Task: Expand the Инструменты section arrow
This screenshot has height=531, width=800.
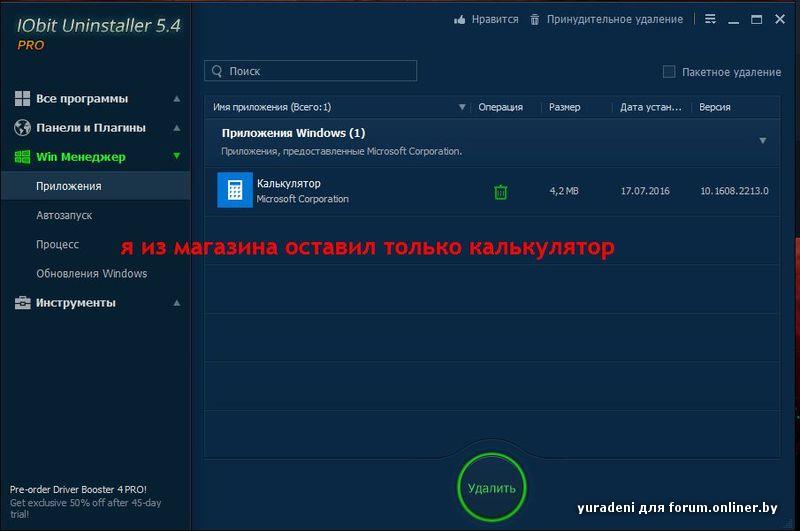Action: tap(177, 302)
